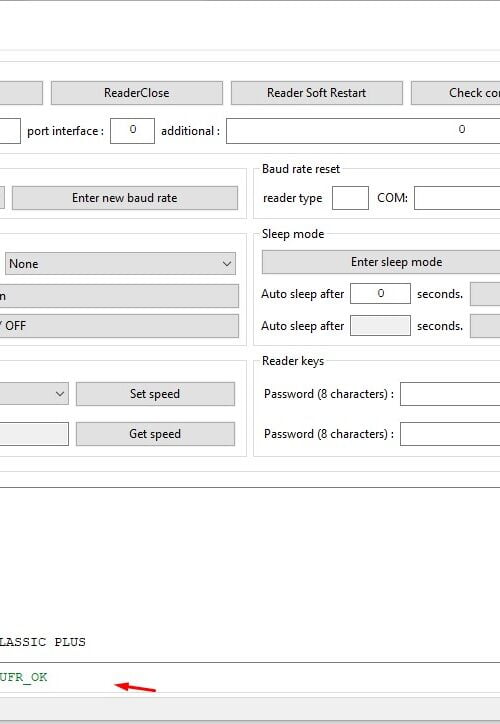The height and width of the screenshot is (724, 500).
Task: Click the ReaderClose button
Action: click(x=137, y=93)
